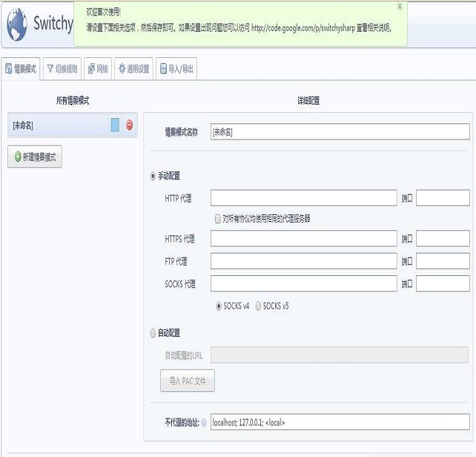Enable 对所有协议均使用相同的代理服务器 checkbox
The image size is (476, 457).
point(218,219)
